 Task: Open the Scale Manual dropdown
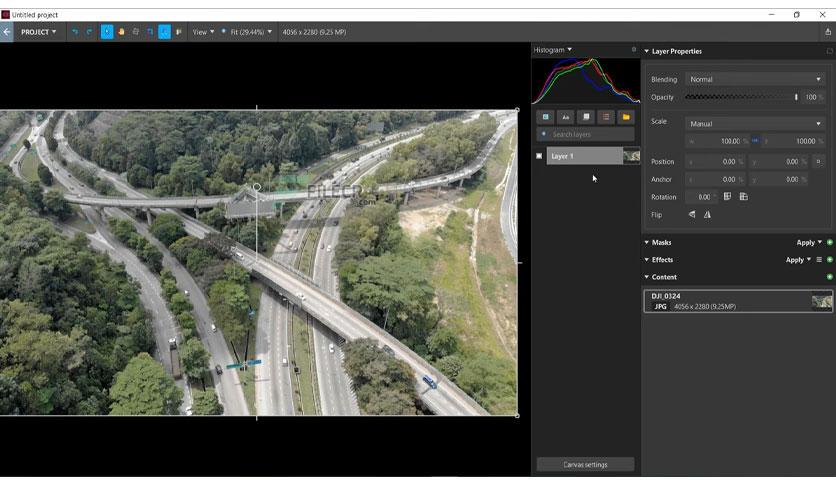click(x=755, y=124)
